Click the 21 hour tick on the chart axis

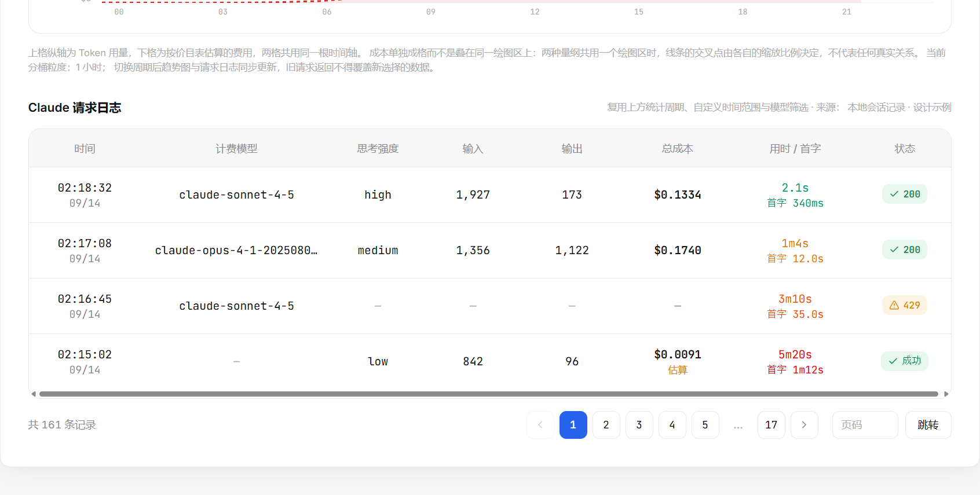[847, 12]
